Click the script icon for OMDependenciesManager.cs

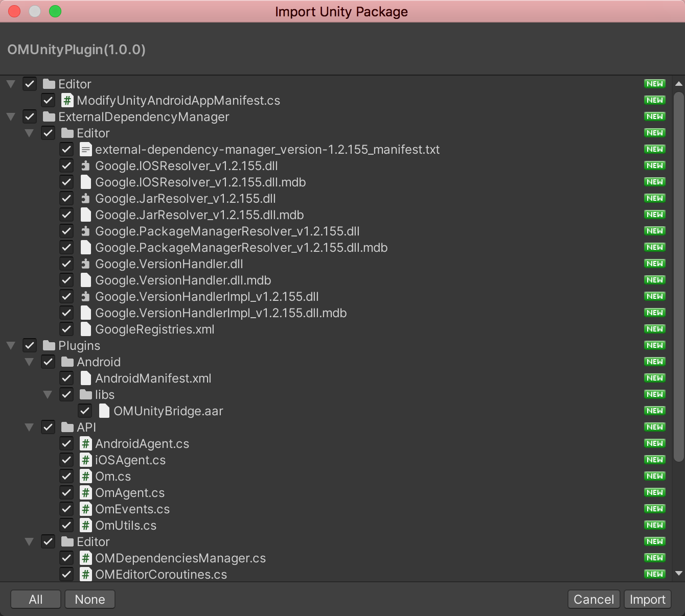coord(86,558)
